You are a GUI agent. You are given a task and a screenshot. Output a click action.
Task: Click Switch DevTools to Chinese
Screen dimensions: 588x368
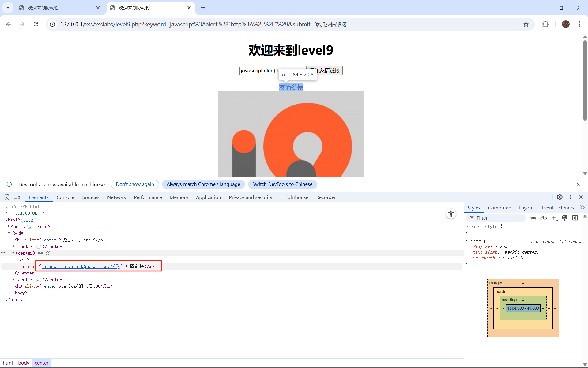[282, 184]
